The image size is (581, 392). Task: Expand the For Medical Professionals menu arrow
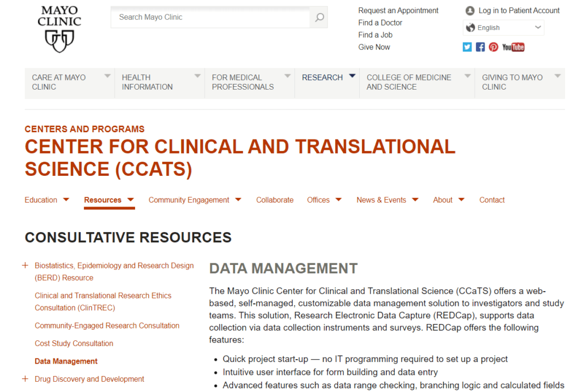point(287,76)
